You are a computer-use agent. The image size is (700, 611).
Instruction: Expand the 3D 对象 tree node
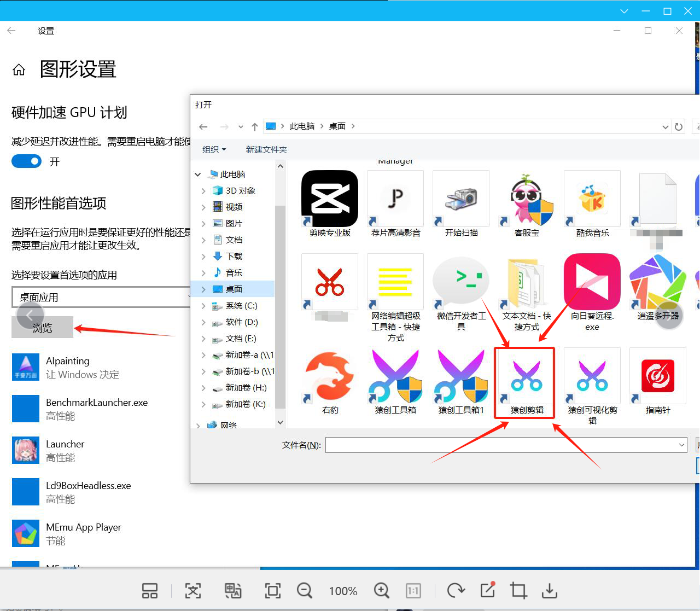[203, 191]
